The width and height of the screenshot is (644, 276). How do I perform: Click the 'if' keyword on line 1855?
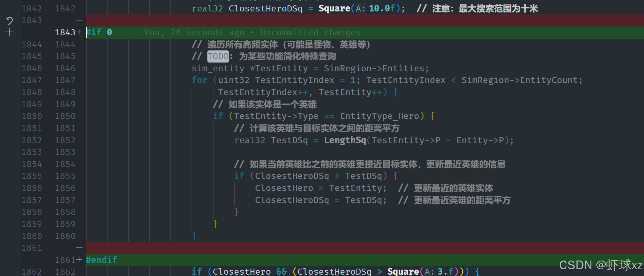(239, 176)
